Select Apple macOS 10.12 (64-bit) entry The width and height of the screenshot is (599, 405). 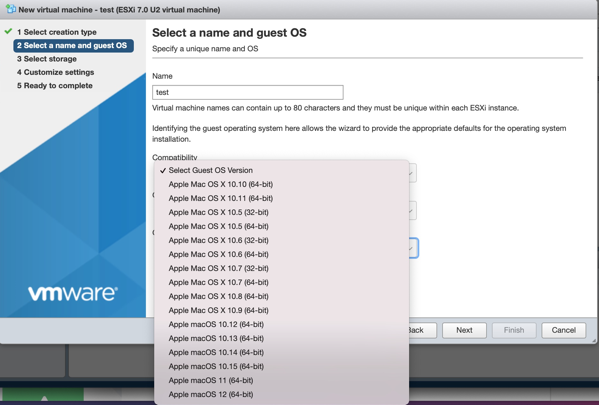282,324
